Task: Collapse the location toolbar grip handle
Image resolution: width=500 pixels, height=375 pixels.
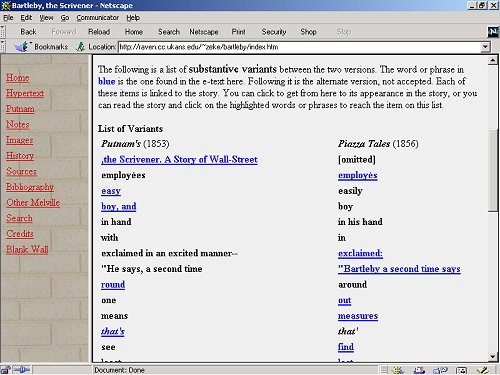Action: coord(2,46)
